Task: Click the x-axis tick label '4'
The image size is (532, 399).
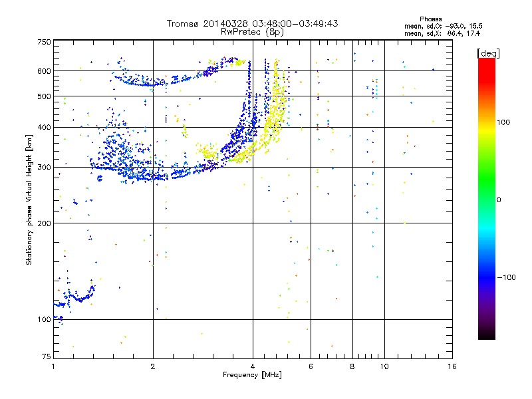Action: [x=253, y=366]
